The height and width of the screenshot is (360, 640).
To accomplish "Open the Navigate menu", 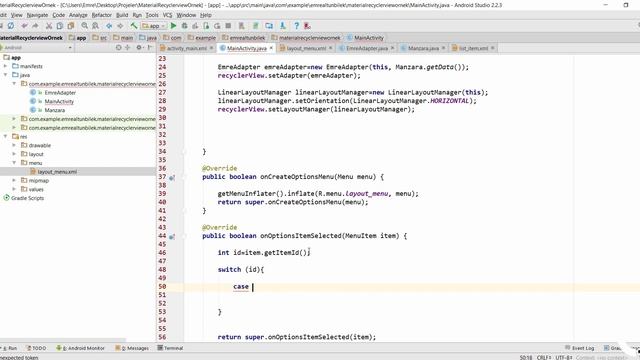I will [x=37, y=15].
